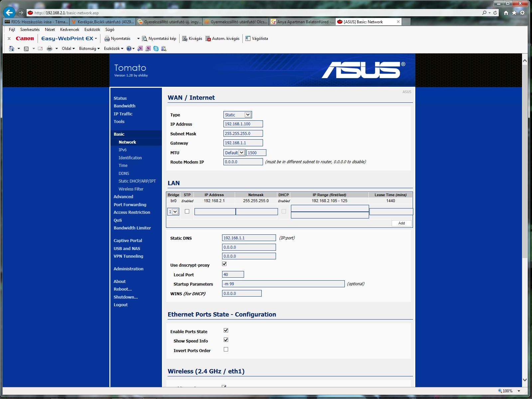Image resolution: width=532 pixels, height=399 pixels.
Task: Open the Vágólista clip list icon
Action: coord(248,39)
